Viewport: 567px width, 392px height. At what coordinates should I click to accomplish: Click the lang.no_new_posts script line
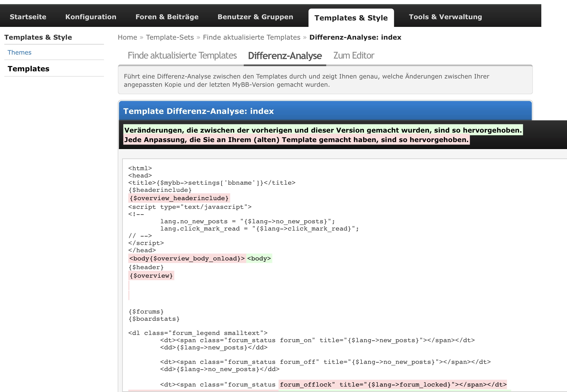click(247, 221)
